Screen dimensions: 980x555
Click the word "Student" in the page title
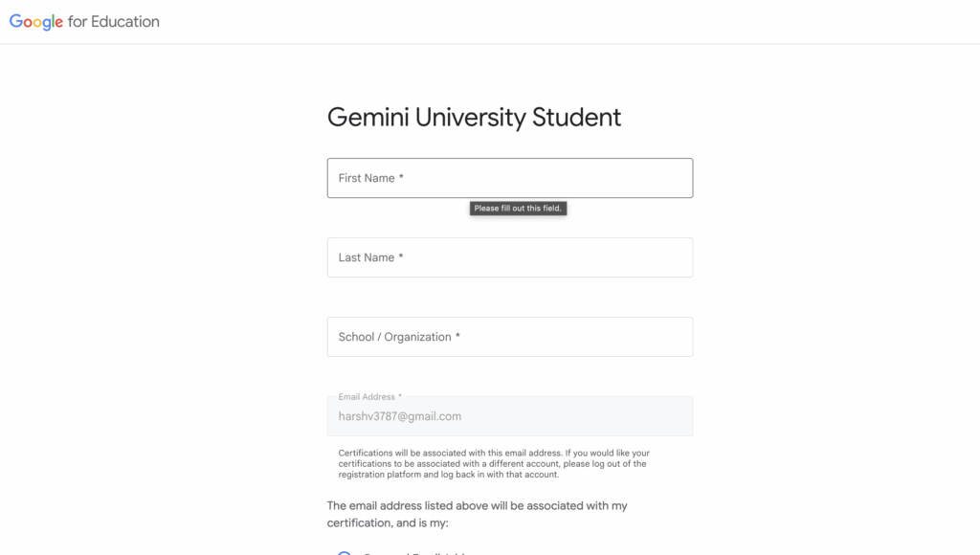click(x=576, y=117)
